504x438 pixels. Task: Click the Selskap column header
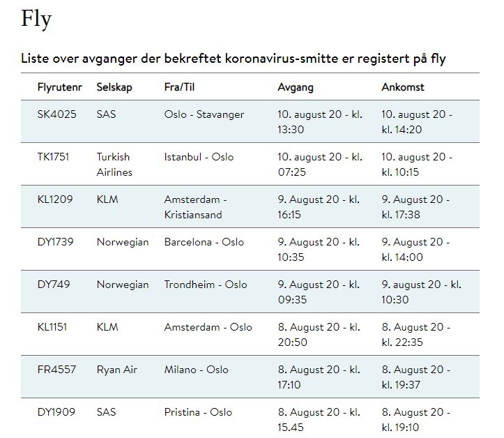coord(114,87)
